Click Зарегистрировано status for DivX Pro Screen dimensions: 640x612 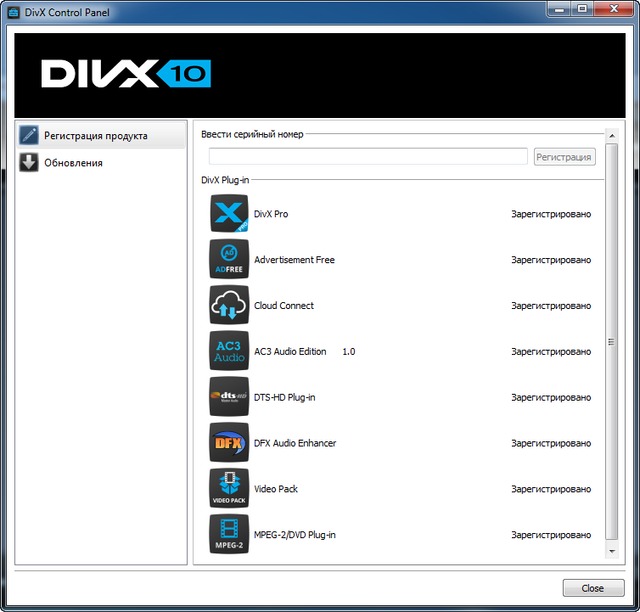551,214
